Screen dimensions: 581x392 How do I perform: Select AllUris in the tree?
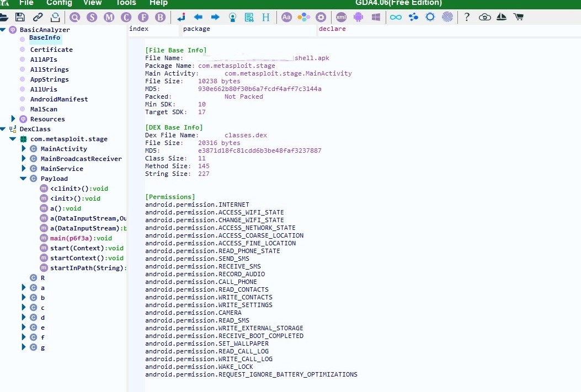[44, 89]
